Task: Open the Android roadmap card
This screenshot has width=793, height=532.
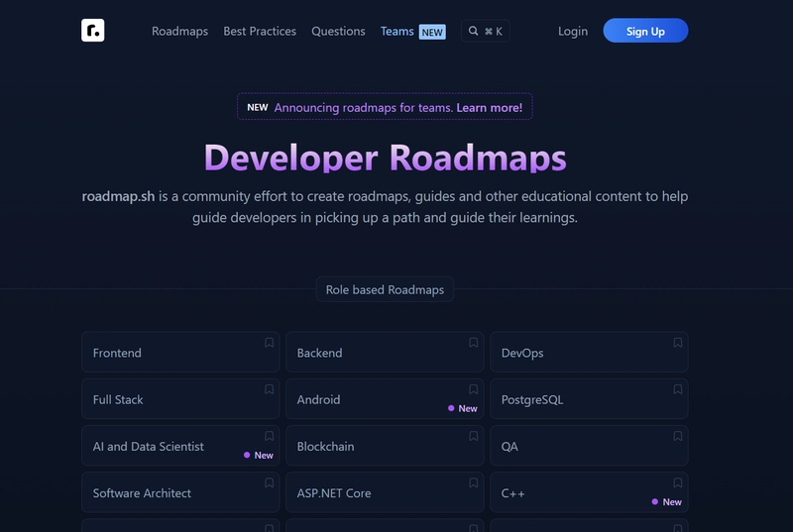Action: tap(385, 399)
